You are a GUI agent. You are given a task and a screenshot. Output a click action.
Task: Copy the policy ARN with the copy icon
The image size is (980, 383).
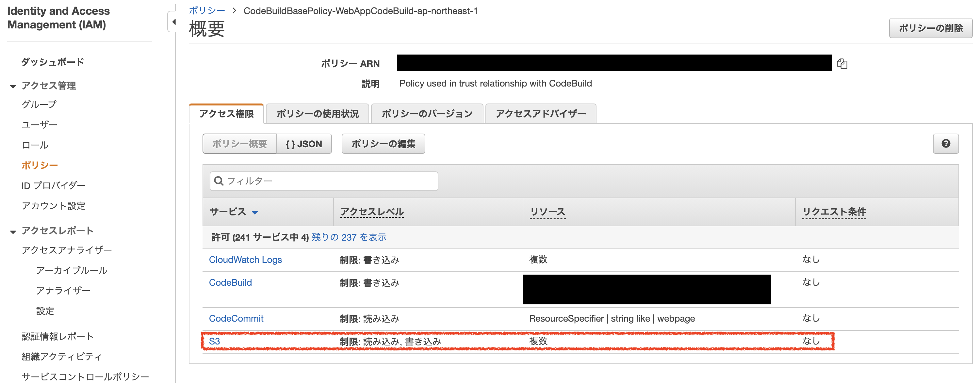842,64
